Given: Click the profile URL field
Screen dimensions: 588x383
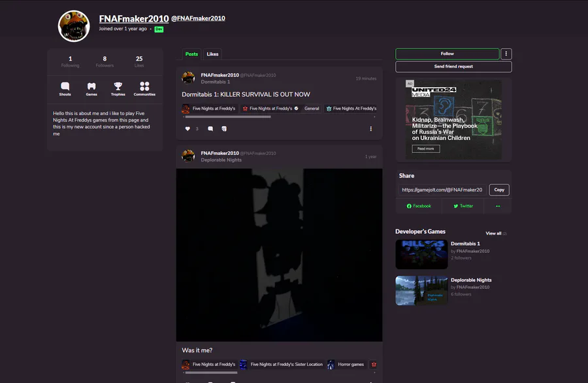Looking at the screenshot, I should point(442,190).
